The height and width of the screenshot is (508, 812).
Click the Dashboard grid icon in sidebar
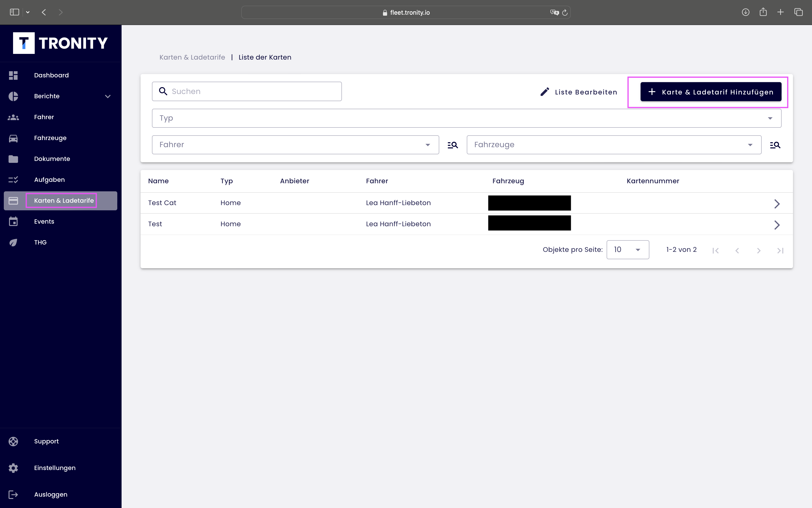(13, 75)
